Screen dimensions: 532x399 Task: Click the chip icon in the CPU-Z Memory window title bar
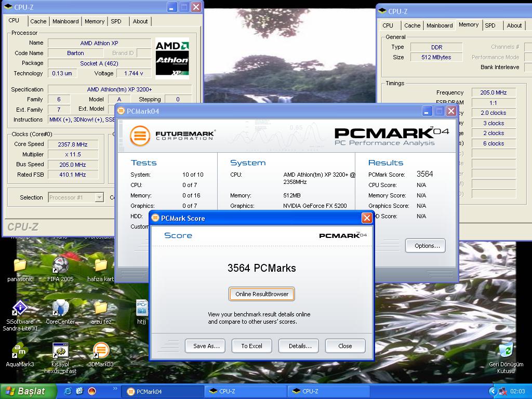[382, 11]
